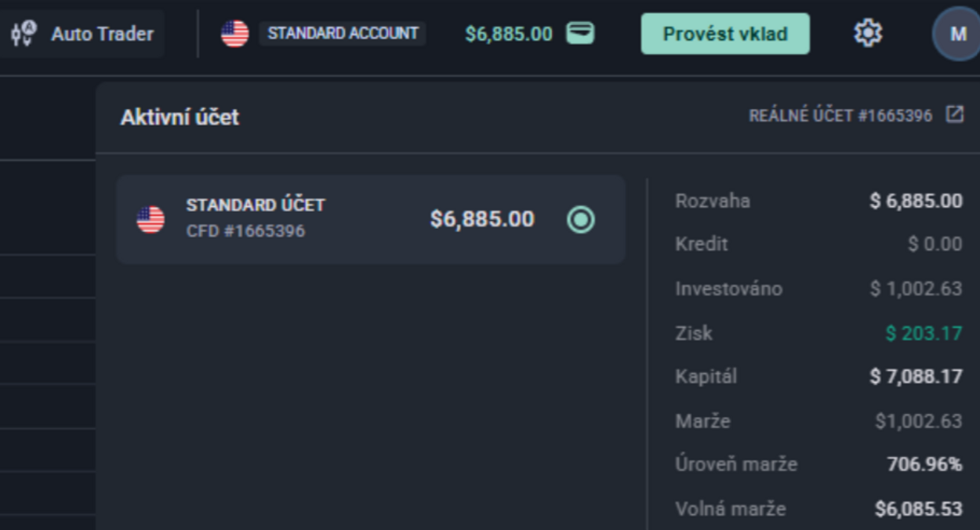Click the Rozvaha balance value
The width and height of the screenshot is (980, 530).
[x=916, y=201]
